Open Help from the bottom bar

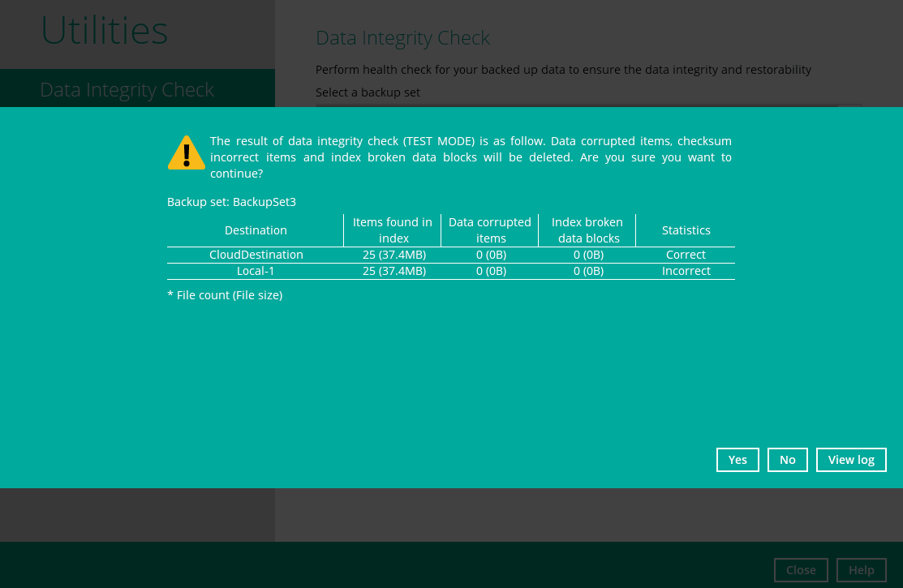point(861,570)
